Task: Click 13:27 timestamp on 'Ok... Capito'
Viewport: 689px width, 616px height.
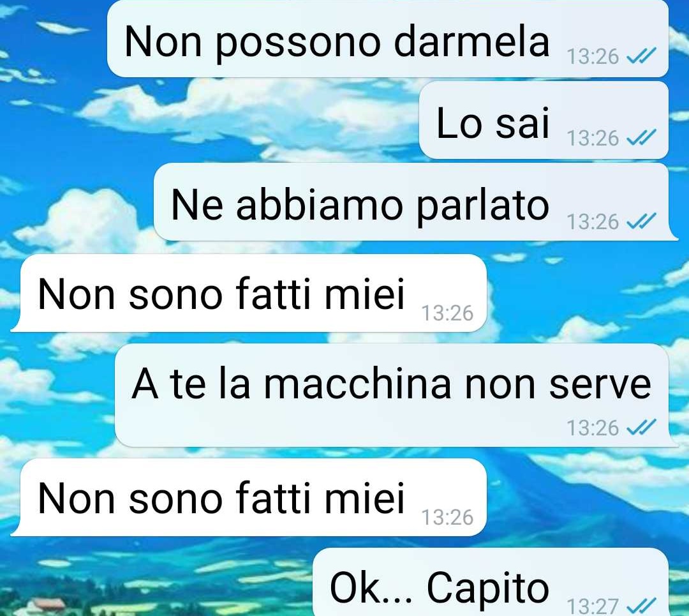Action: (x=593, y=606)
